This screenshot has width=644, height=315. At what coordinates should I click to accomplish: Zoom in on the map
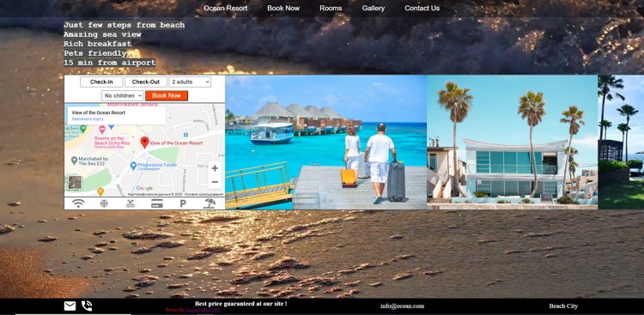215,168
